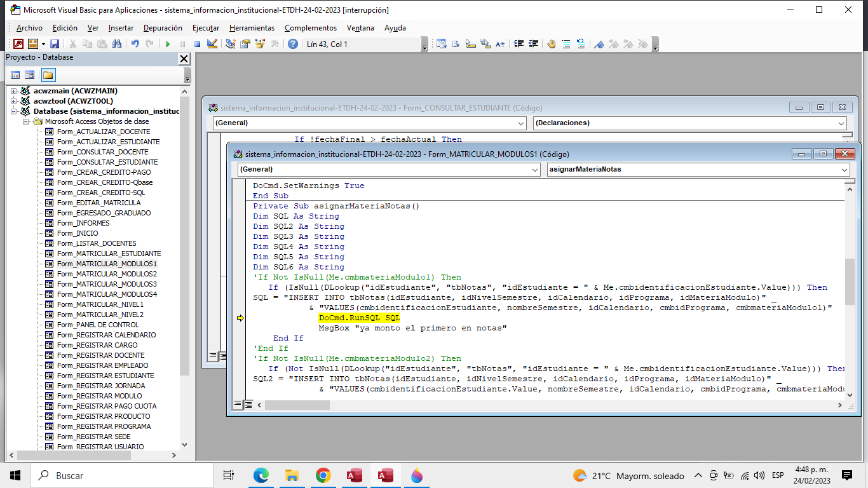
Task: Click the Quick Info edit icon
Action: 470,44
